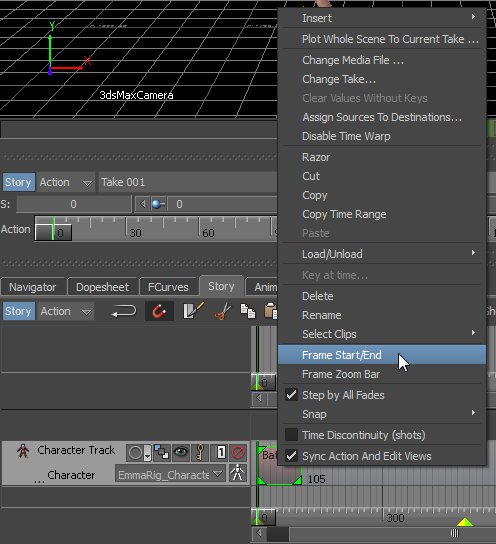This screenshot has width=496, height=544.
Task: Click the gold key icon on Character Track
Action: click(200, 452)
